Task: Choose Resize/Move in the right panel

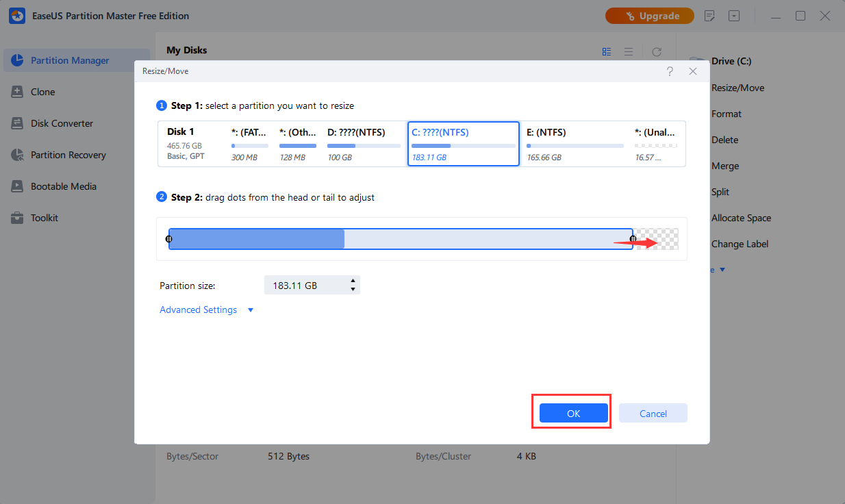Action: click(737, 88)
